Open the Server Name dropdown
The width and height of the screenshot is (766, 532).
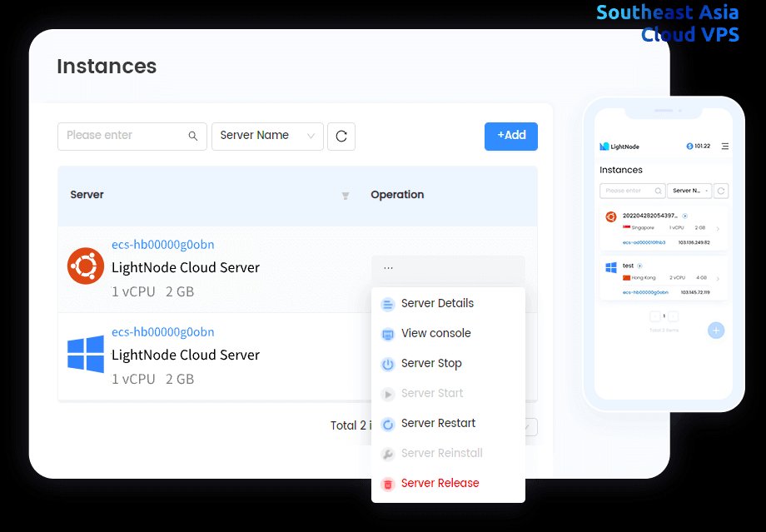267,136
